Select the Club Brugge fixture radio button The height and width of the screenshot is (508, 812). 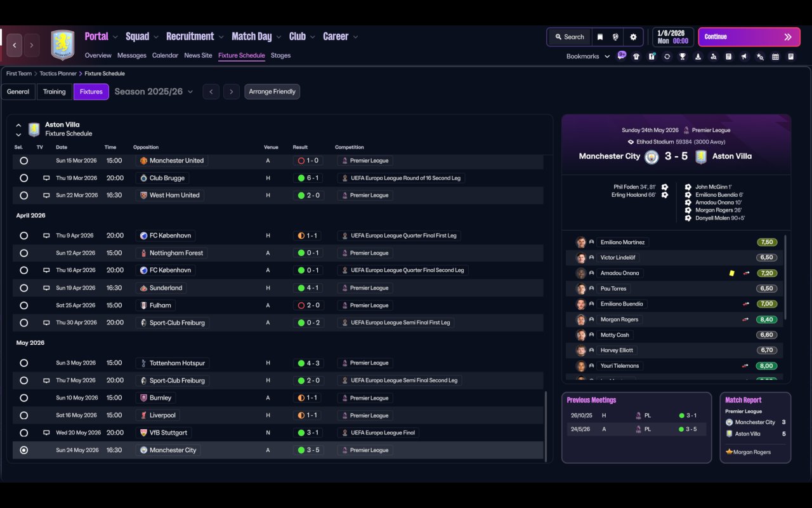[x=23, y=178]
